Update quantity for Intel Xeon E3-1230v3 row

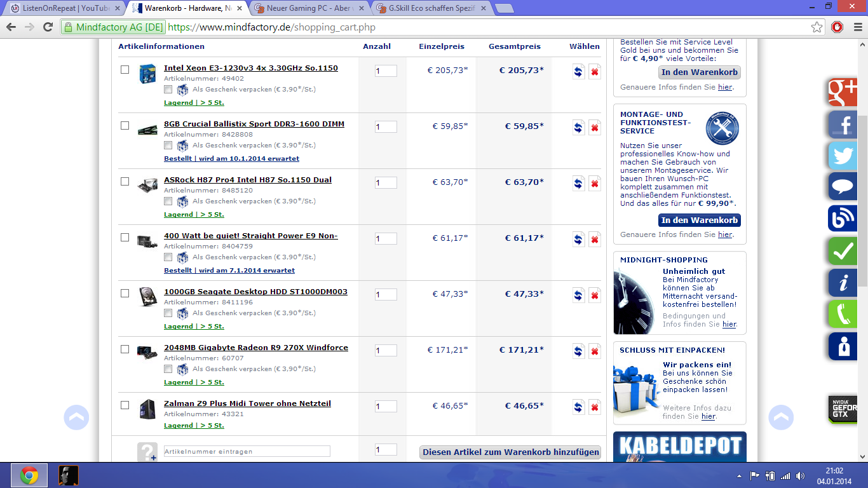tap(578, 72)
